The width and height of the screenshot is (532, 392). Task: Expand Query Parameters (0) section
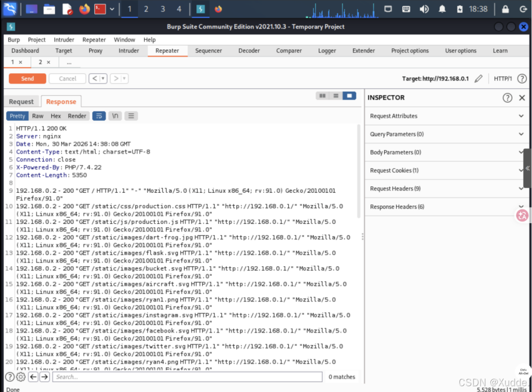[x=447, y=134]
